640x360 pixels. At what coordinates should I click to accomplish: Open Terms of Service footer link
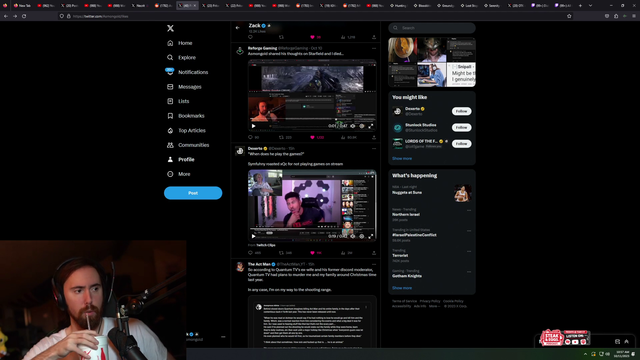[x=404, y=301]
